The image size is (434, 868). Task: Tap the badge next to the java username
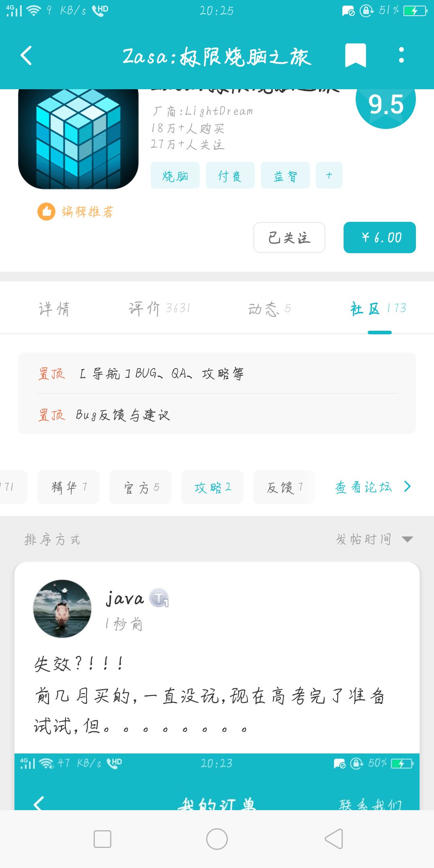pos(159,598)
